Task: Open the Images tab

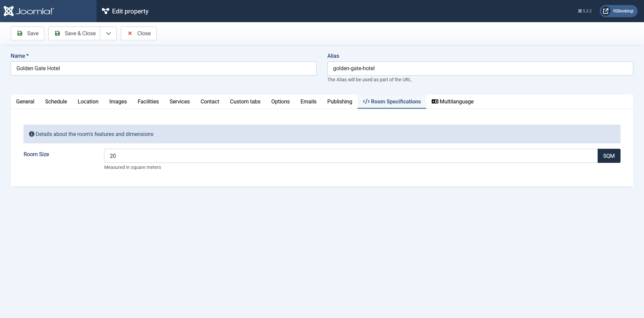Action: [x=118, y=101]
